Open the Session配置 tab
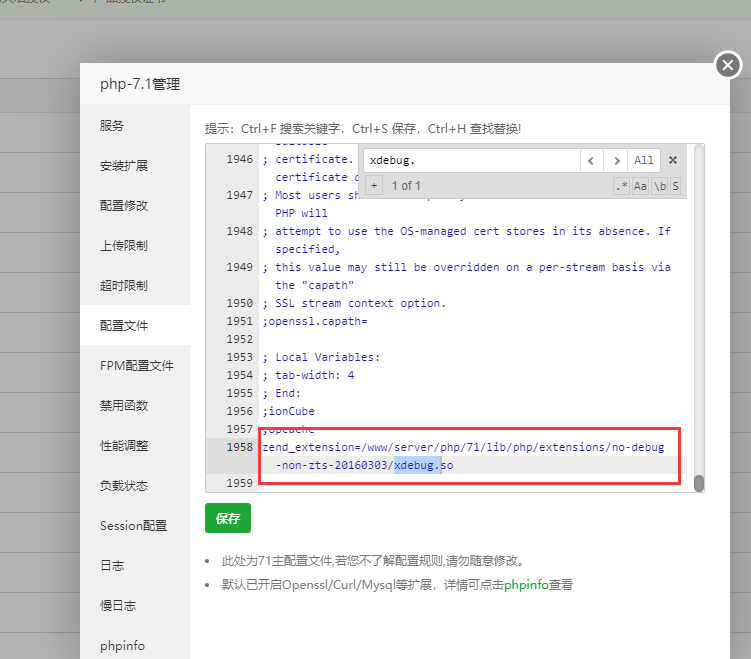Image resolution: width=751 pixels, height=659 pixels. point(135,525)
